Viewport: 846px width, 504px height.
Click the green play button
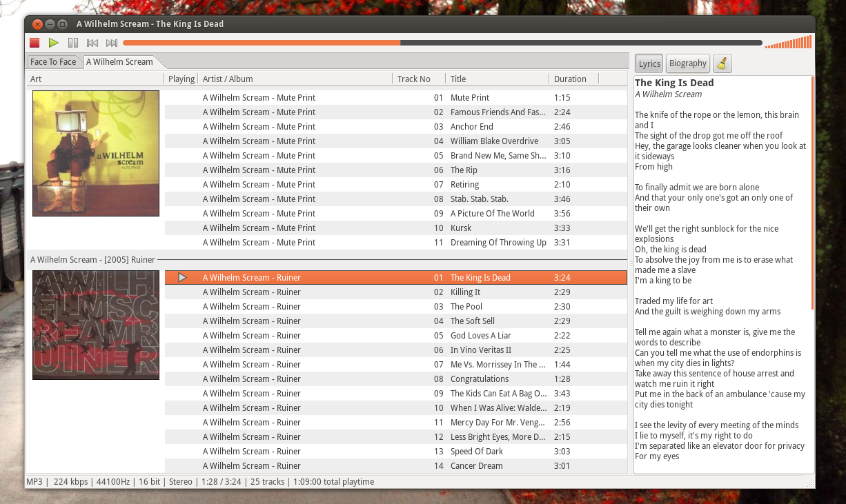54,43
